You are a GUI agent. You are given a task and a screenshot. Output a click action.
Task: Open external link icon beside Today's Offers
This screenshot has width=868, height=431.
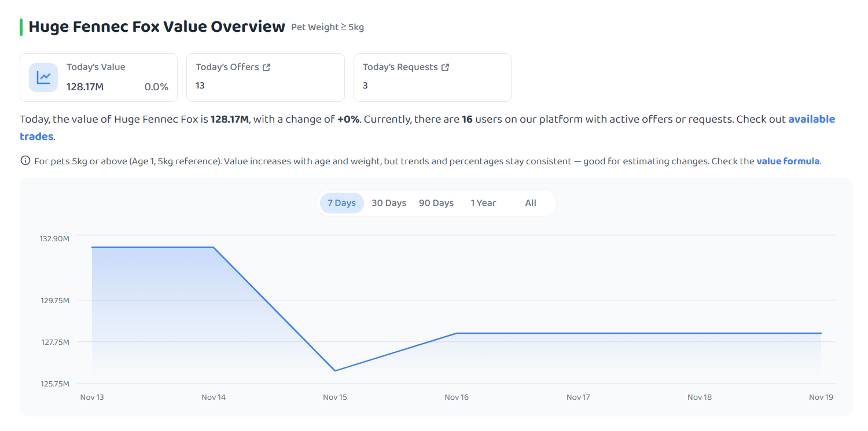266,67
